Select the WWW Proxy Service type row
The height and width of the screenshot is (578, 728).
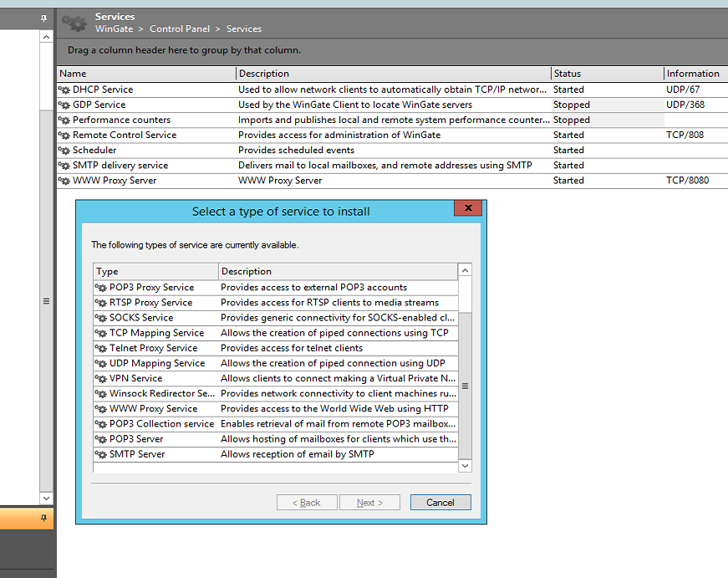(x=275, y=409)
